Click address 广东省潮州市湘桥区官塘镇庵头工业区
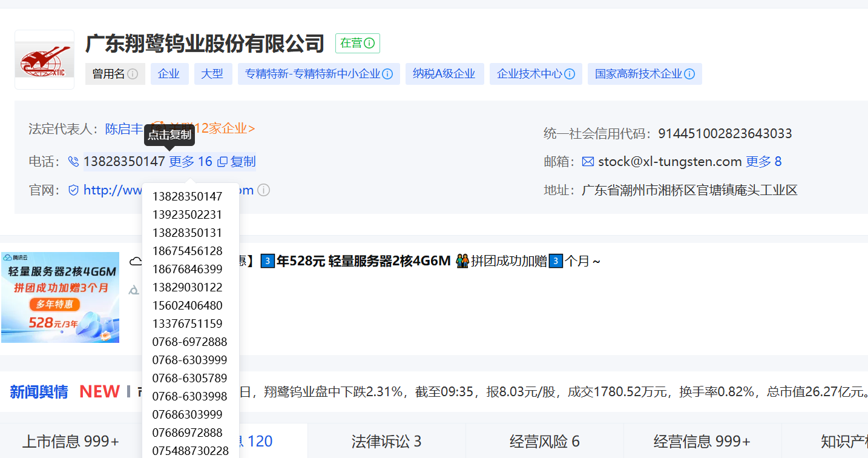Screen dimensions: 868x458 click(x=689, y=190)
